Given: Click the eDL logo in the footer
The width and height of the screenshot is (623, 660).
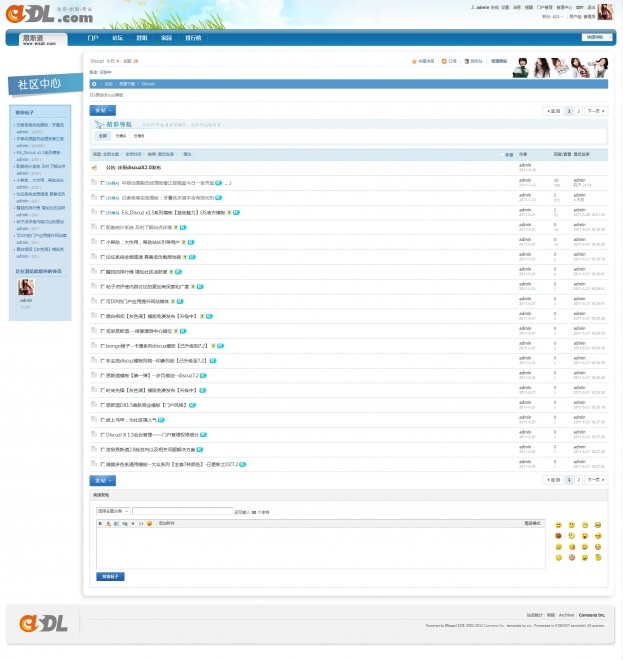Looking at the screenshot, I should [43, 624].
